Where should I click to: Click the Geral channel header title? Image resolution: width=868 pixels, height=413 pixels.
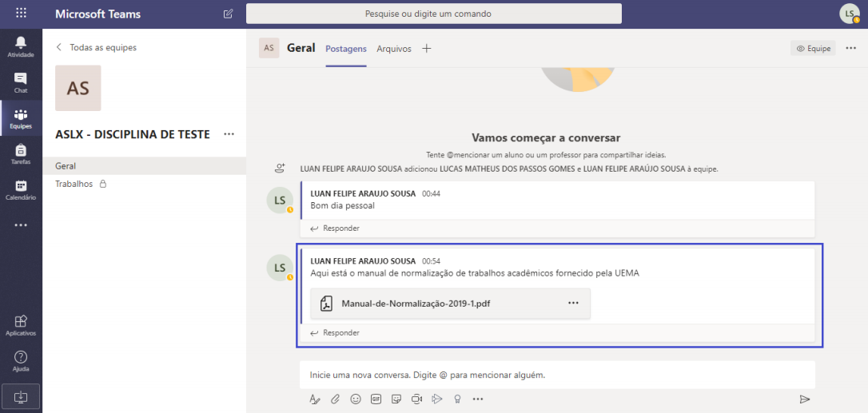pyautogui.click(x=301, y=48)
